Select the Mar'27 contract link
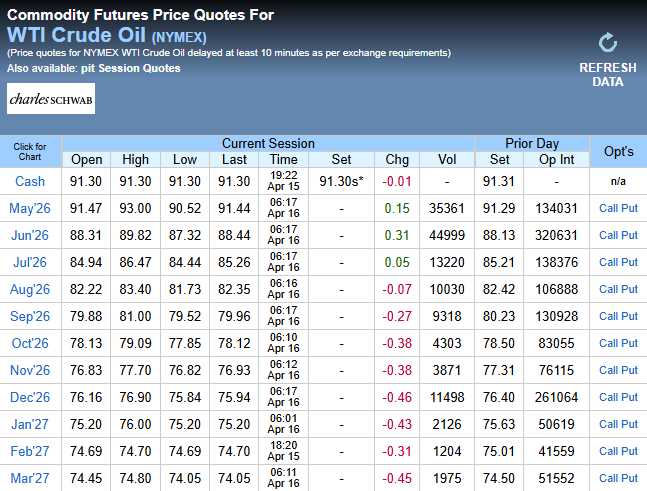This screenshot has width=647, height=491. [x=30, y=477]
